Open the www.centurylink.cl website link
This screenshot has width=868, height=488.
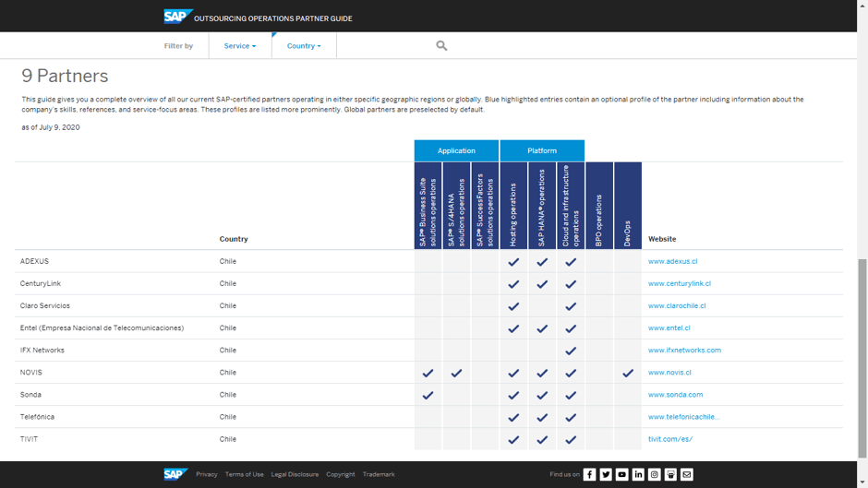[680, 283]
